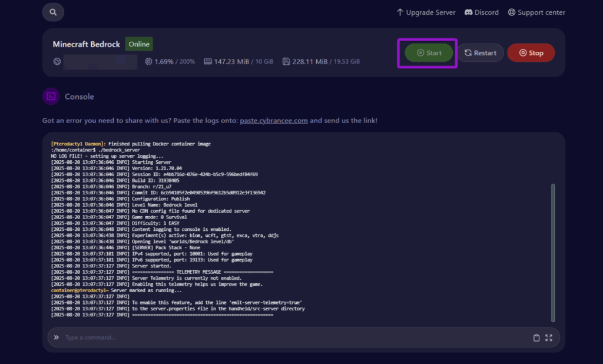Restart the server
Viewport: 603px width, 364px height.
pyautogui.click(x=481, y=52)
